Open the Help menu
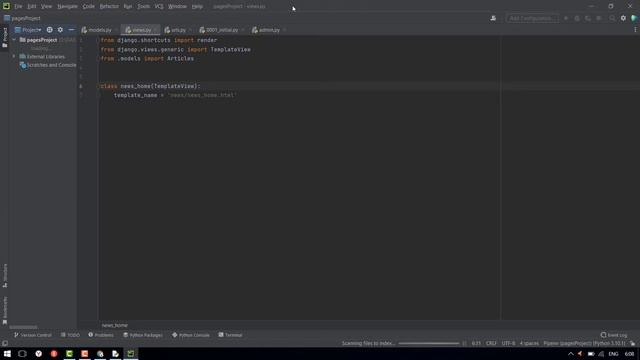The image size is (640, 360). click(x=197, y=6)
